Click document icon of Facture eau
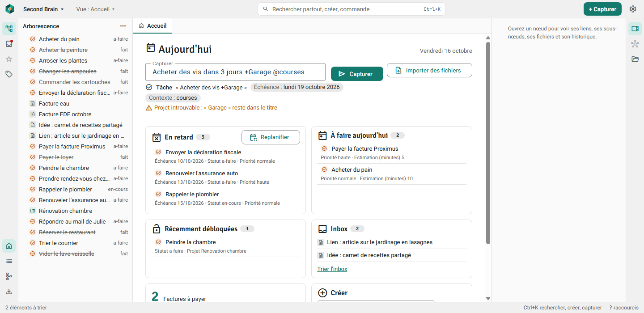The image size is (644, 313). coord(33,103)
